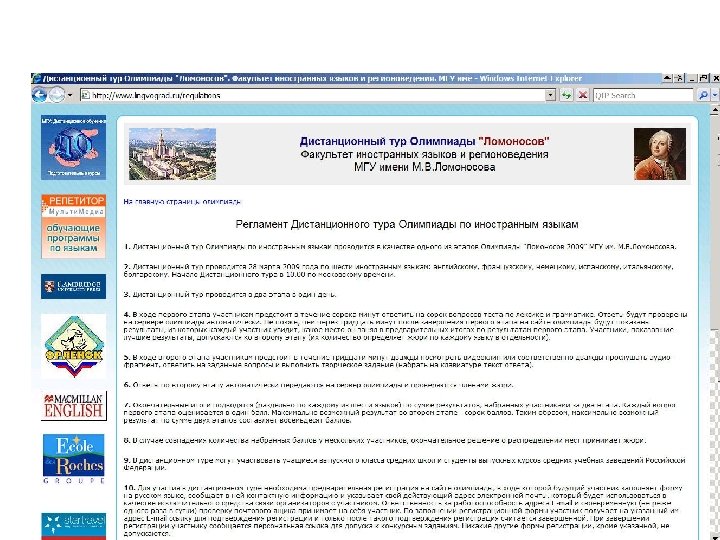Open the recent pages dropdown arrow
This screenshot has height=540, width=720.
(x=70, y=96)
